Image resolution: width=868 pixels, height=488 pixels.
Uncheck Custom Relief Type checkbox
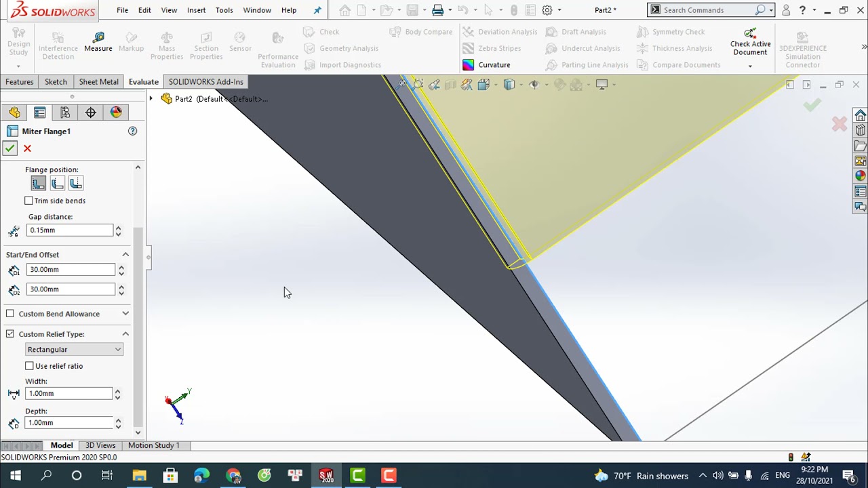pyautogui.click(x=10, y=334)
